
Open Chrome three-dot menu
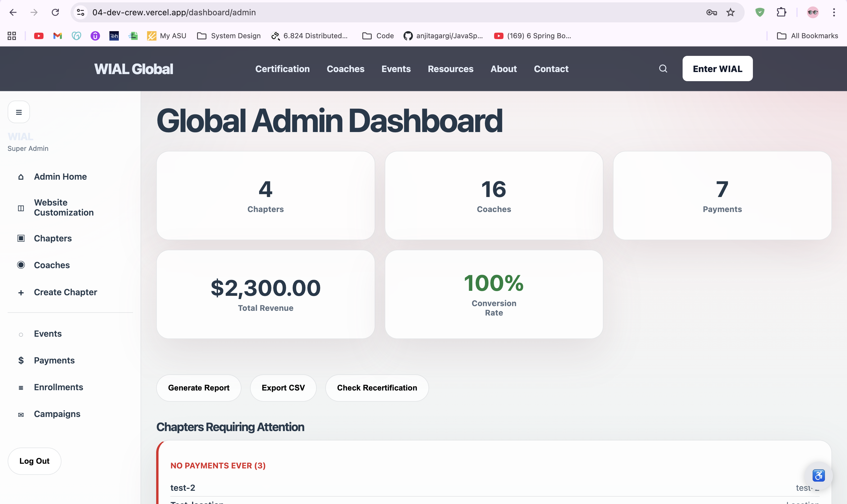click(834, 13)
